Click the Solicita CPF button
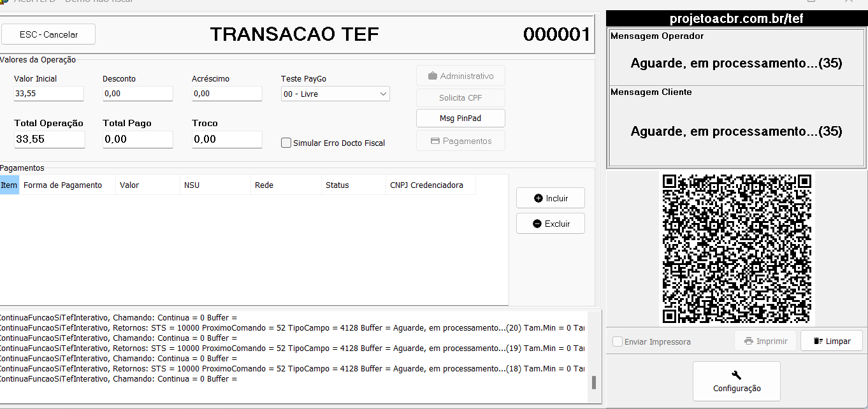 coord(461,97)
